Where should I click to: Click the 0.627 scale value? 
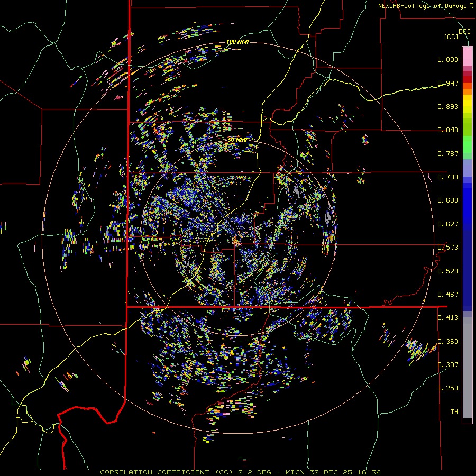[448, 224]
